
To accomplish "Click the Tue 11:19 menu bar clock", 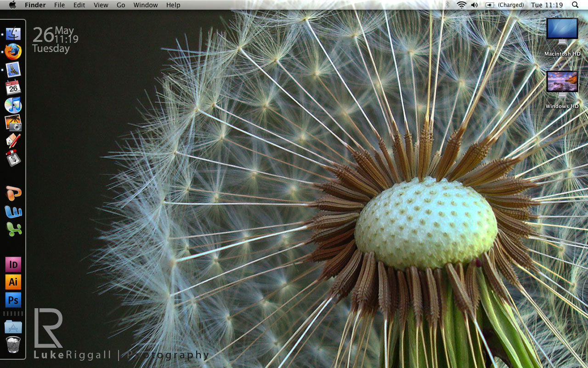I will coord(547,5).
